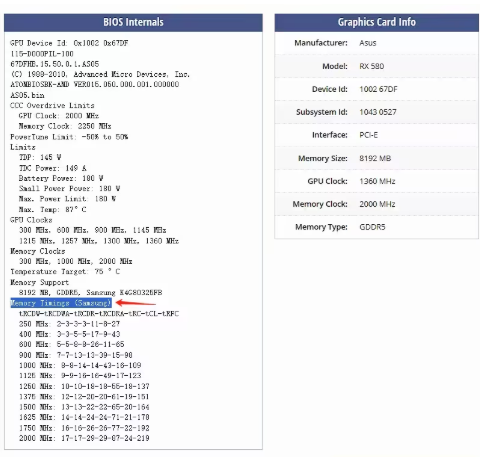Select the 67DFHB.15.50.0.1.AS05 version line

pos(54,64)
